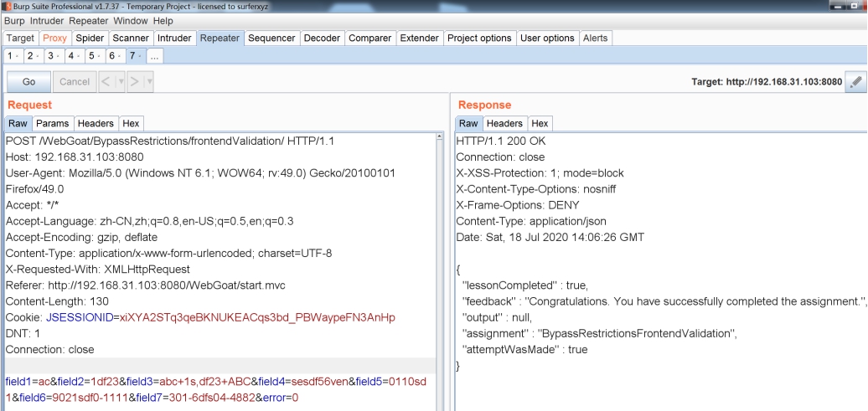Switch to the Spider tab
868x411 pixels.
[90, 39]
